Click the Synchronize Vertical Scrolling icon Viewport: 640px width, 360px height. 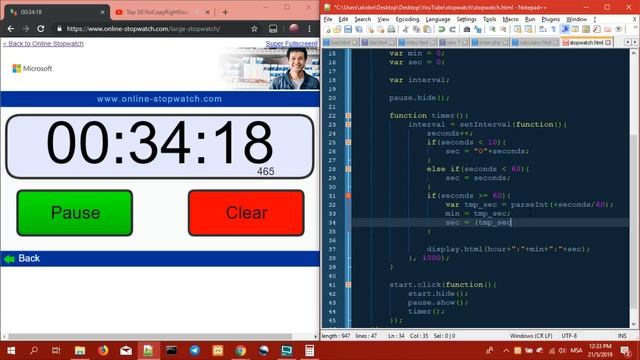518,29
